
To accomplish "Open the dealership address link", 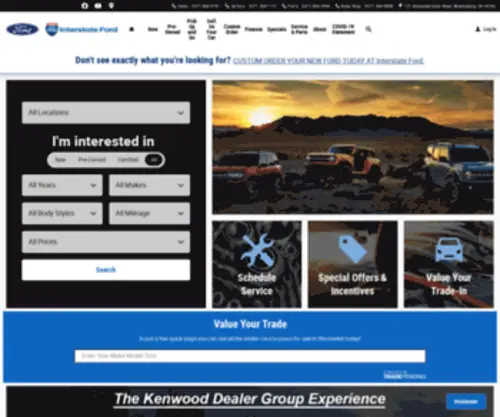I will coord(447,6).
